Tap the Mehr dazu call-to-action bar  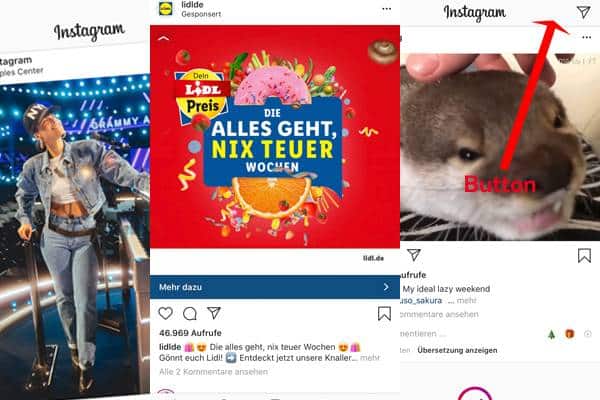coord(275,287)
